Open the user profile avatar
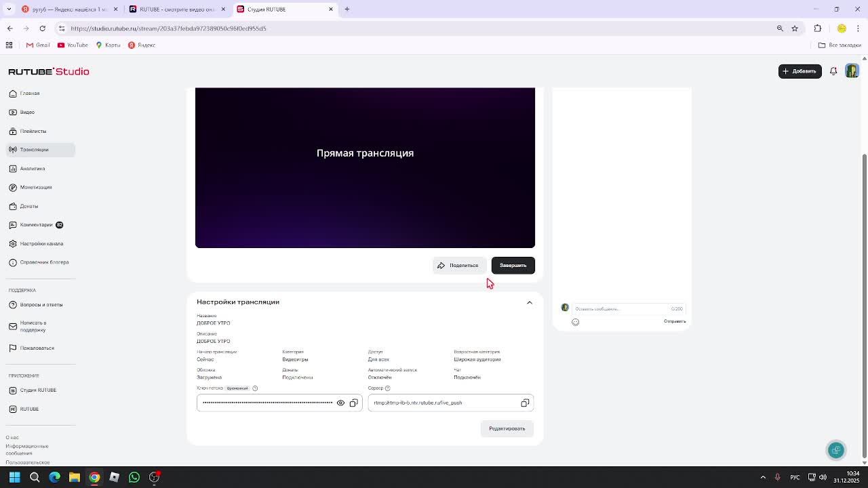 point(852,71)
